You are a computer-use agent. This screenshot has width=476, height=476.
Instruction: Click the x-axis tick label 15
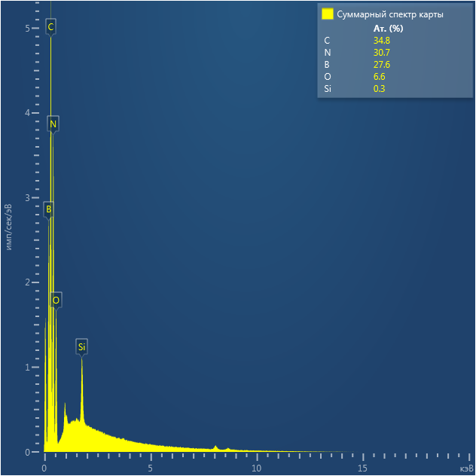pos(362,468)
